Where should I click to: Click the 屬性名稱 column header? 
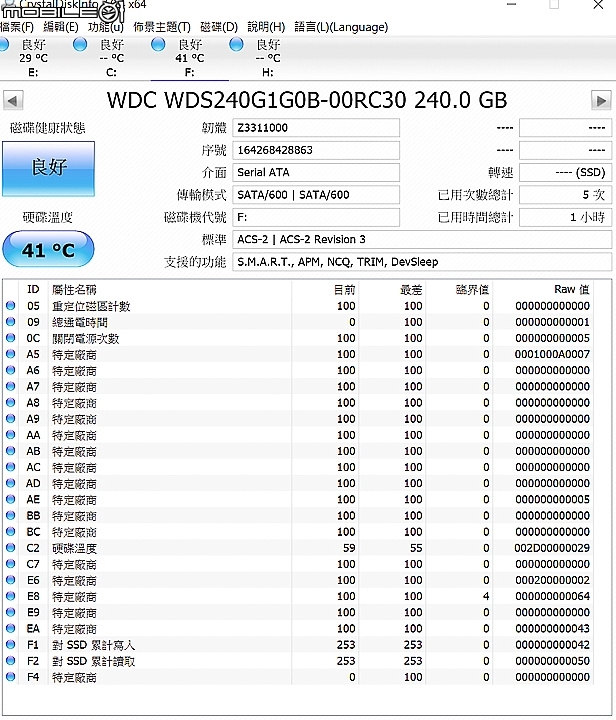169,289
